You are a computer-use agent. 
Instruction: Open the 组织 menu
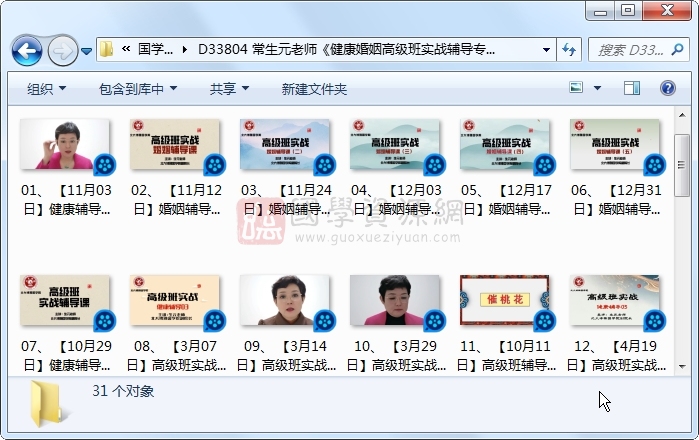click(x=46, y=89)
